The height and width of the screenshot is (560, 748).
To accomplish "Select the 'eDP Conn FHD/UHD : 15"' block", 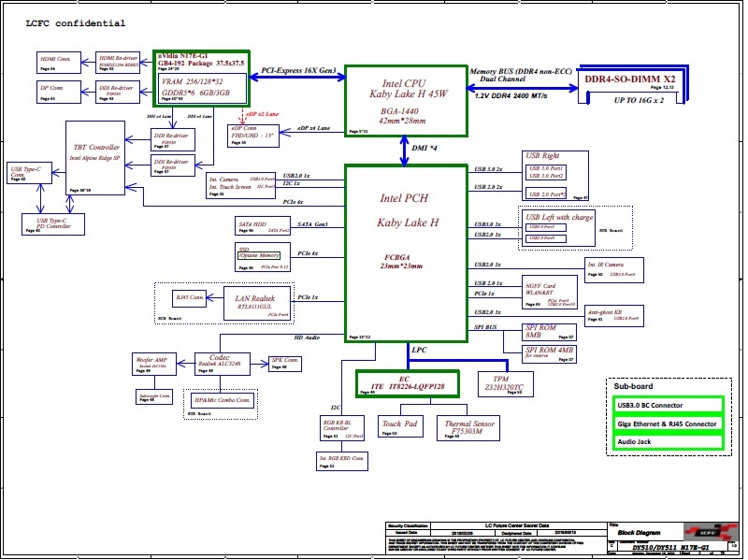I will coord(253,136).
